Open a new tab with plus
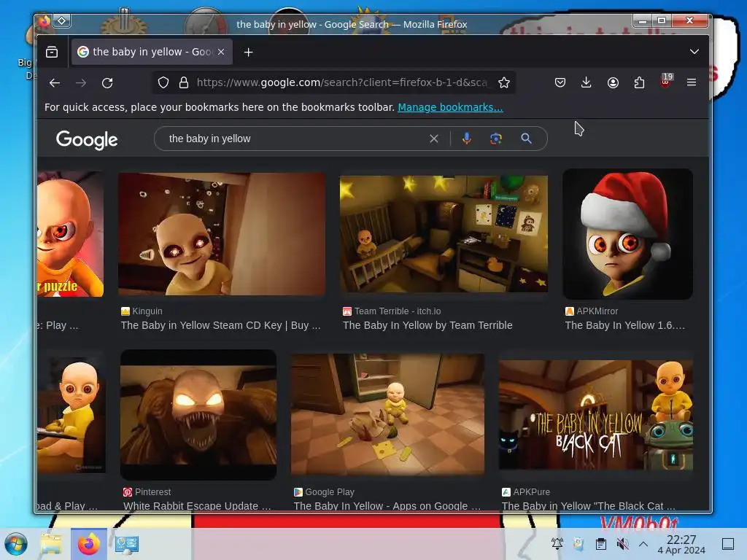Screen dimensions: 747x560 click(x=248, y=52)
